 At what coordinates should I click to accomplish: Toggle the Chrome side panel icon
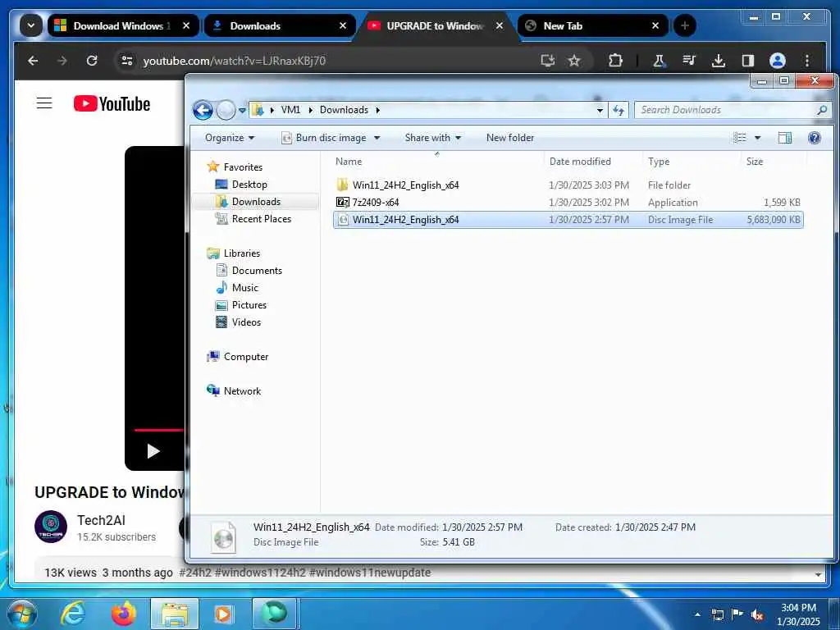click(748, 61)
